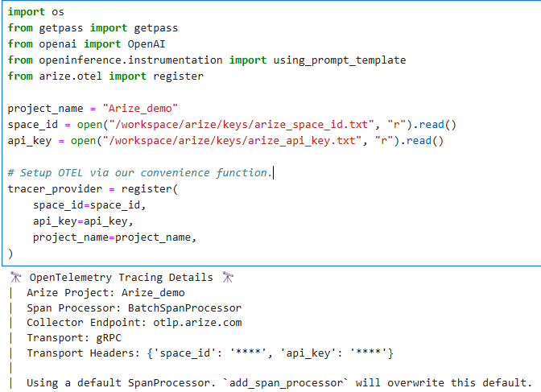Click the OpenTelemetry Tracing Details heading
This screenshot has height=392, width=541.
tap(122, 277)
